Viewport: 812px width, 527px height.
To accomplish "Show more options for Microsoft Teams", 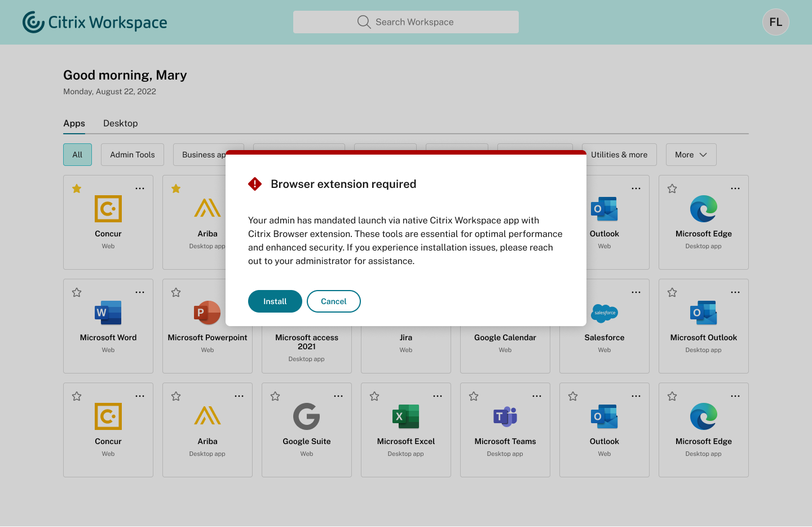I will pos(537,396).
